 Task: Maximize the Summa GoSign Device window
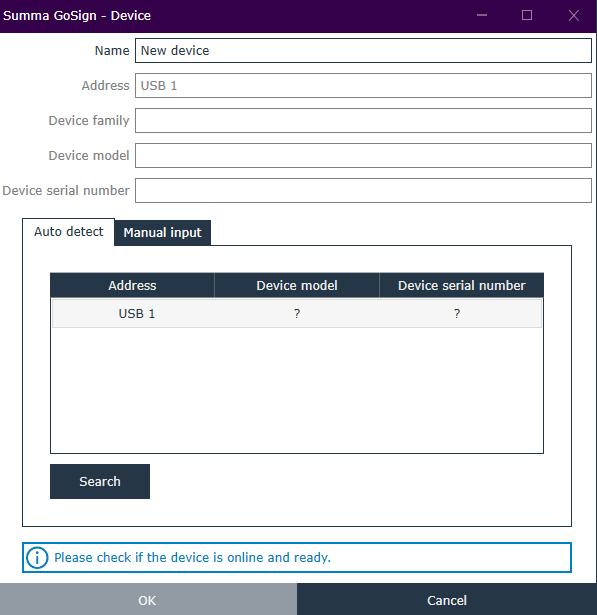click(527, 15)
